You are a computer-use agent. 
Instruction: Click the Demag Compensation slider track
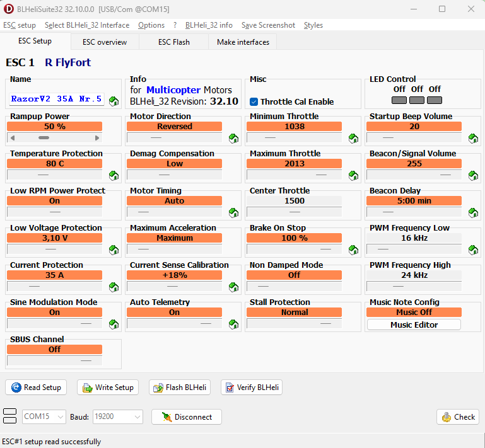175,175
